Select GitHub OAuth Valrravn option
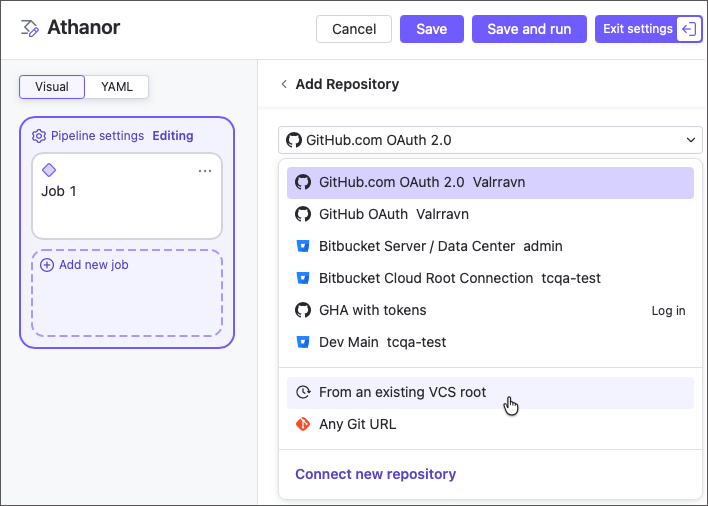The width and height of the screenshot is (708, 506). pos(490,214)
